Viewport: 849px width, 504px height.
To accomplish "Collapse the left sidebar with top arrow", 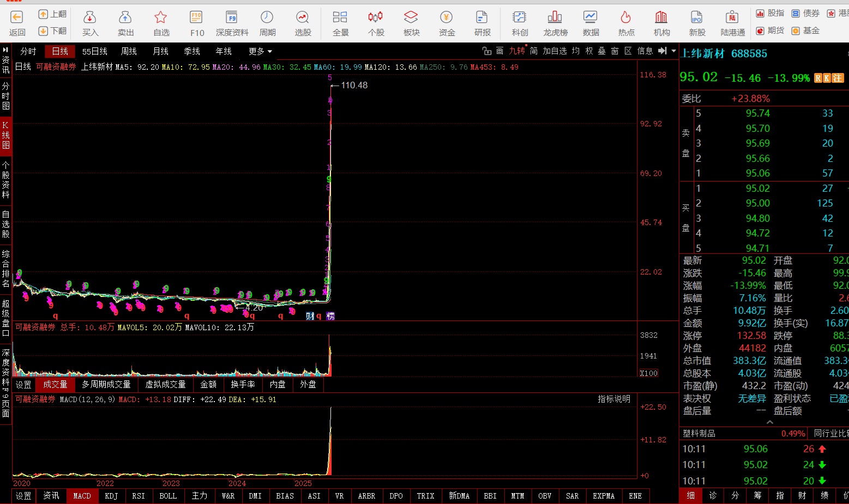I will point(5,50).
